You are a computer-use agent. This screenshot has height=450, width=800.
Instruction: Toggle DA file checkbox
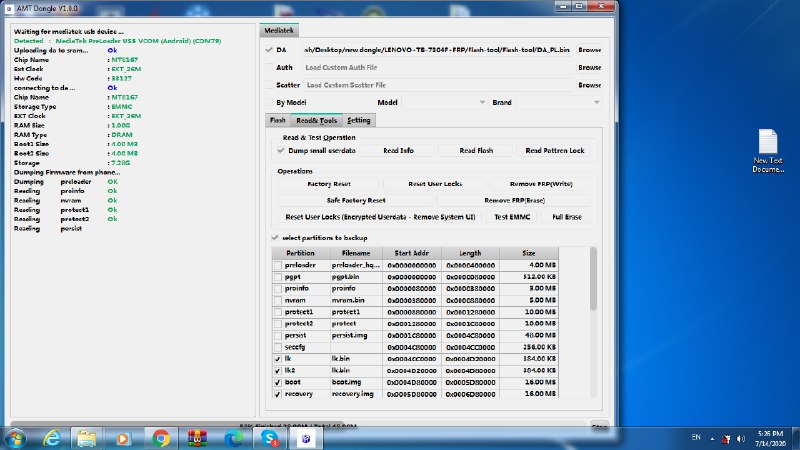[x=269, y=50]
